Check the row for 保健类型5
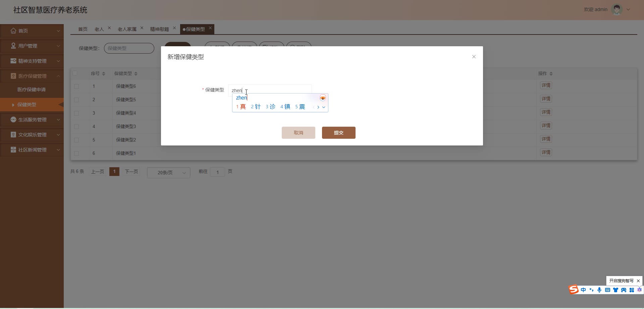Image resolution: width=644 pixels, height=309 pixels. pos(76,100)
